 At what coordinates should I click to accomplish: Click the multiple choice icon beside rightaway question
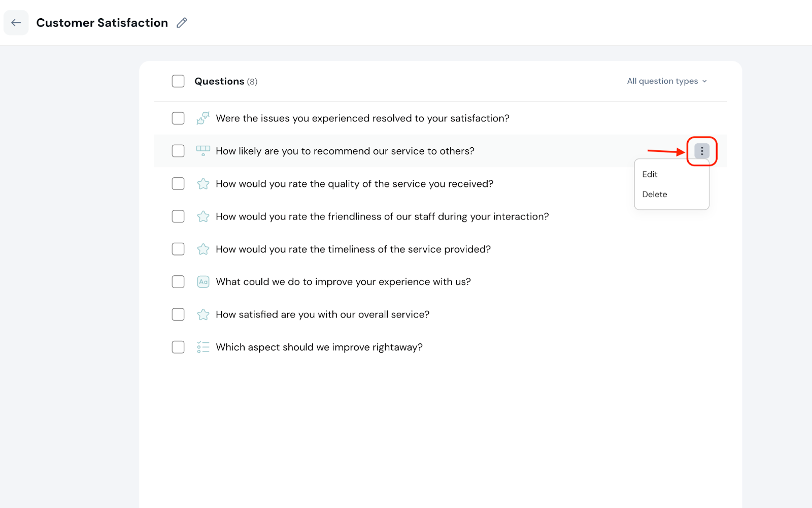coord(203,347)
